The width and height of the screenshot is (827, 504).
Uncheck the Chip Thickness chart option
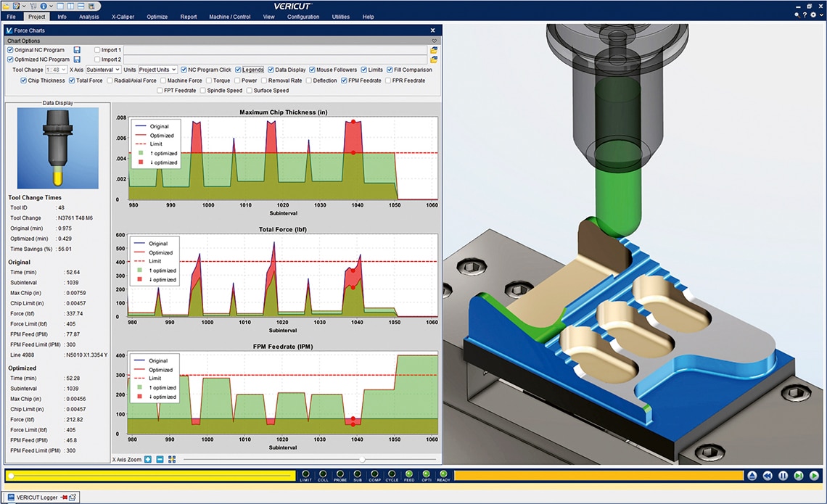(x=23, y=80)
